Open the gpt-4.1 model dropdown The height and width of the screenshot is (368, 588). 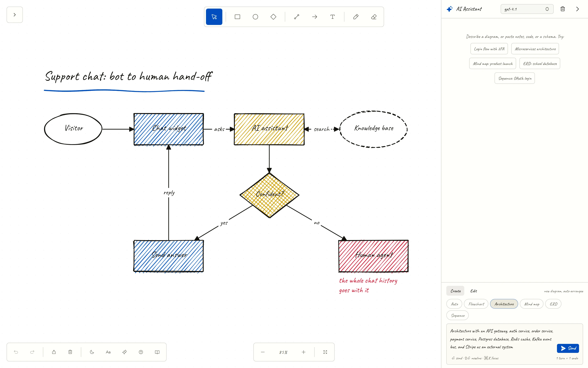click(527, 9)
